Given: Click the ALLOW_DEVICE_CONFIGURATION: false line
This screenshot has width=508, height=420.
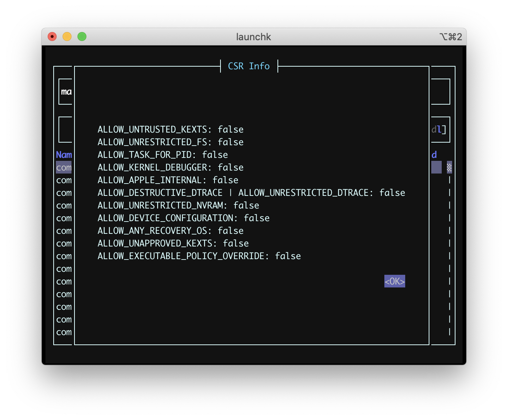Looking at the screenshot, I should click(x=184, y=218).
